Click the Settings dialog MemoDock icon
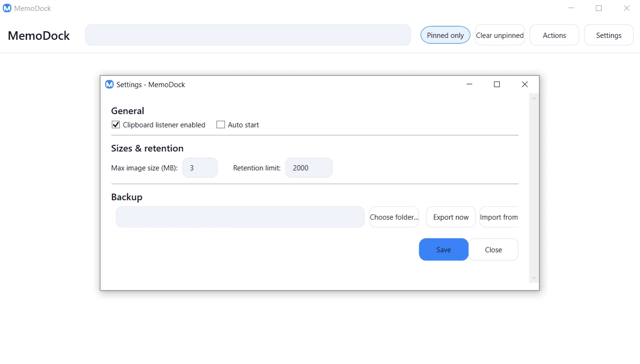The width and height of the screenshot is (640, 364). pos(109,84)
